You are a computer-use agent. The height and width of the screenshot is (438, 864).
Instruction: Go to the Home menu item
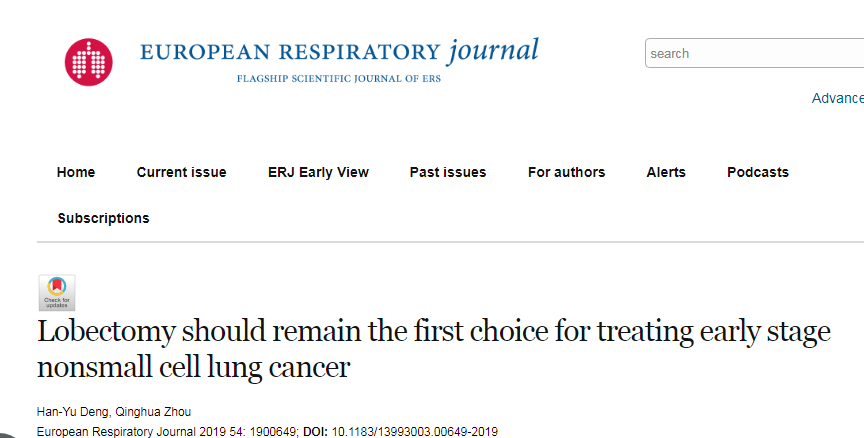click(76, 172)
